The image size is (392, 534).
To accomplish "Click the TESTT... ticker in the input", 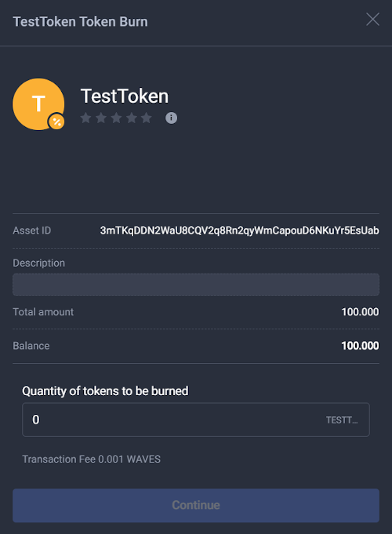I will click(342, 420).
